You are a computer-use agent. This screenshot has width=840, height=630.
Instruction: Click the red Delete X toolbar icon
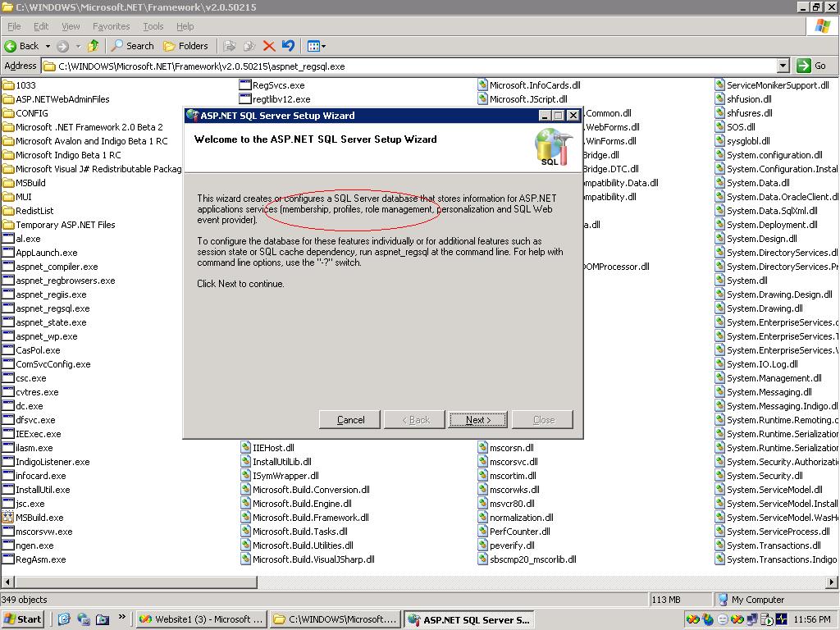pyautogui.click(x=269, y=46)
